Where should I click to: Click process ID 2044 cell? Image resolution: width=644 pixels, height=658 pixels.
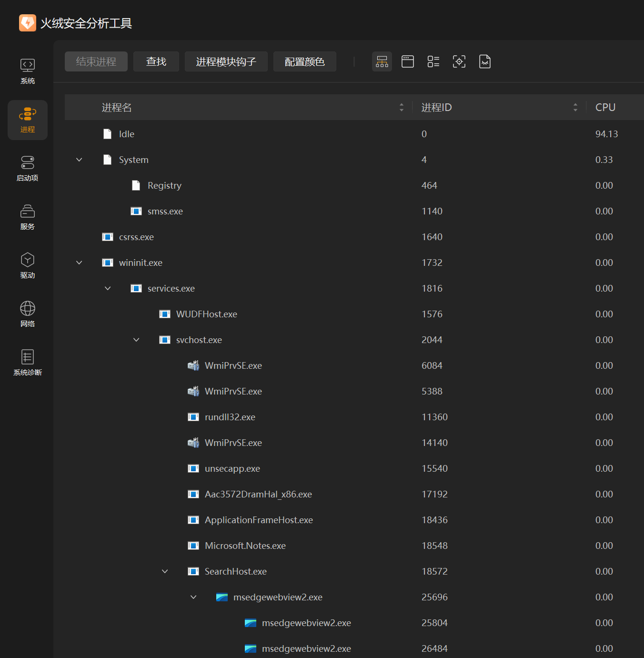[432, 340]
